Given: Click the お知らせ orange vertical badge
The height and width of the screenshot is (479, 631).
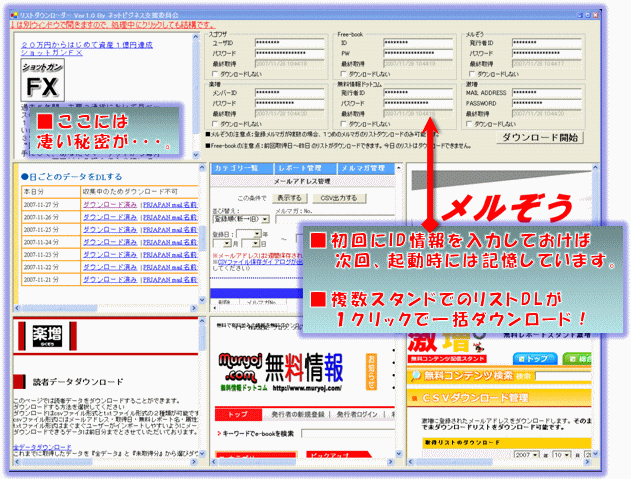Looking at the screenshot, I should [371, 372].
